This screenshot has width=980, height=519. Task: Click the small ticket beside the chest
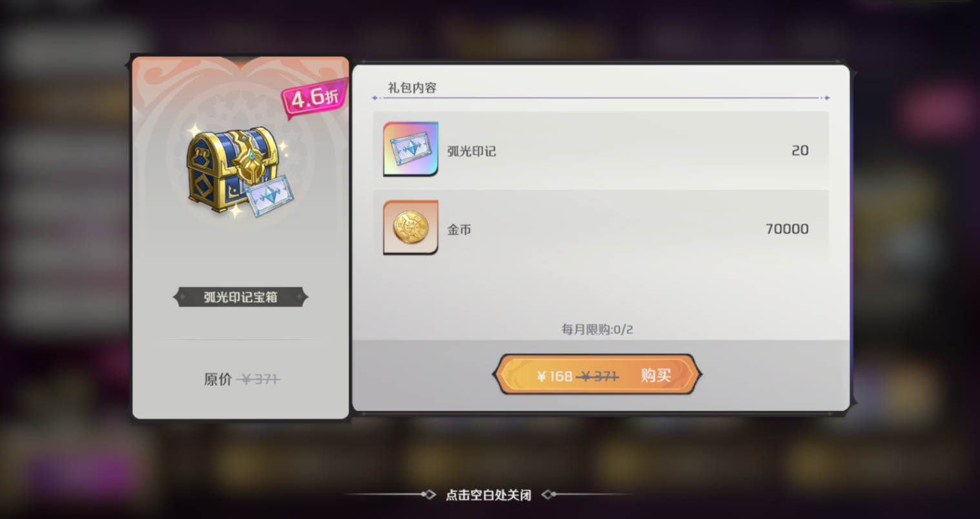269,196
